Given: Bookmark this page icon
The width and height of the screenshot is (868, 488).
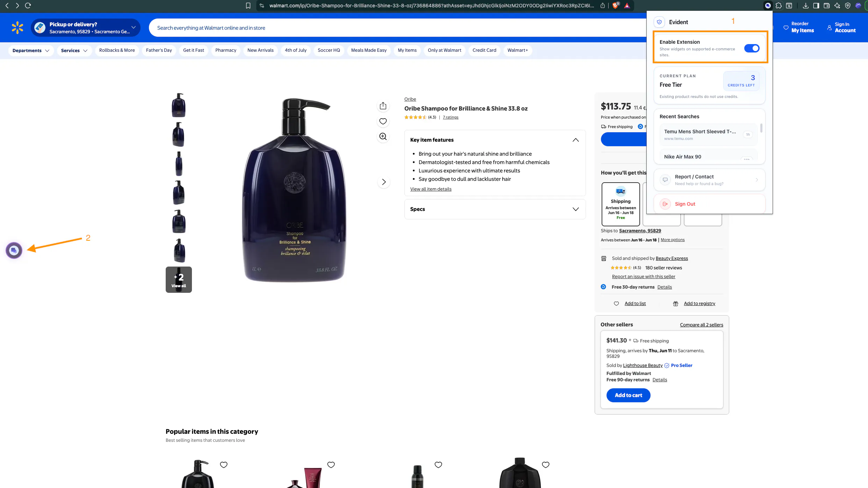Looking at the screenshot, I should coord(248,6).
